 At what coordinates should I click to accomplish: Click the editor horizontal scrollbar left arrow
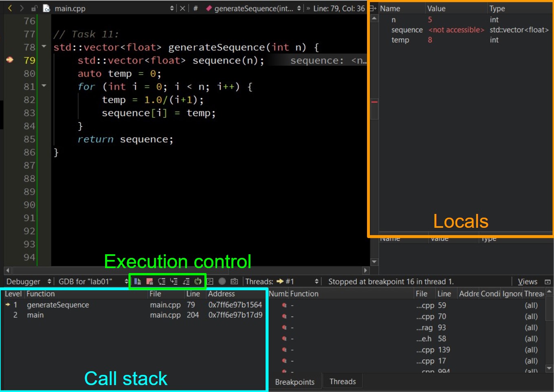click(7, 270)
